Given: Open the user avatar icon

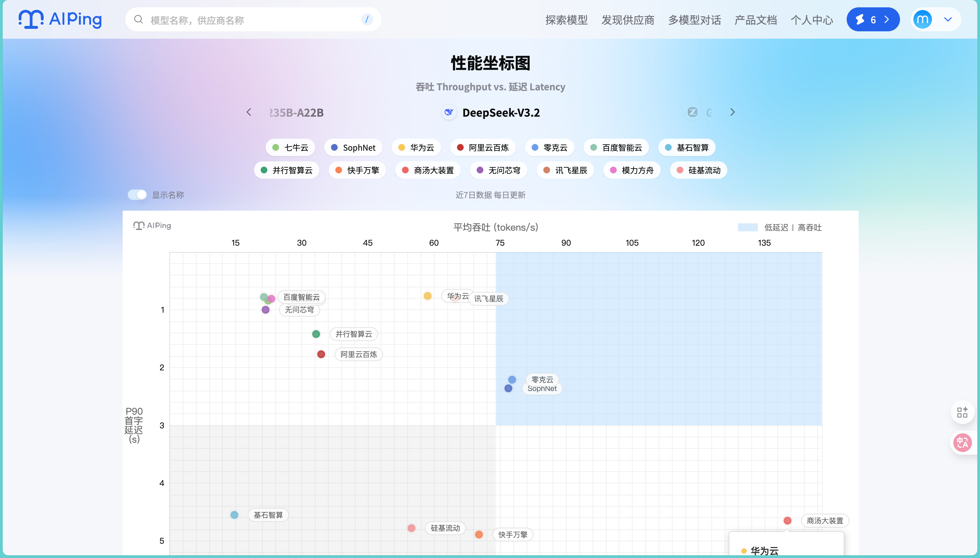Looking at the screenshot, I should click(x=922, y=20).
